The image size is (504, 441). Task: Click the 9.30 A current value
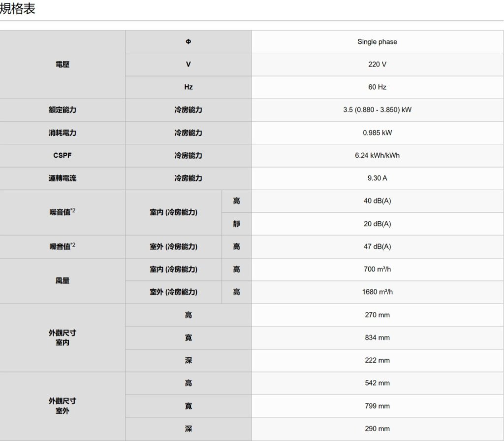[x=377, y=178]
